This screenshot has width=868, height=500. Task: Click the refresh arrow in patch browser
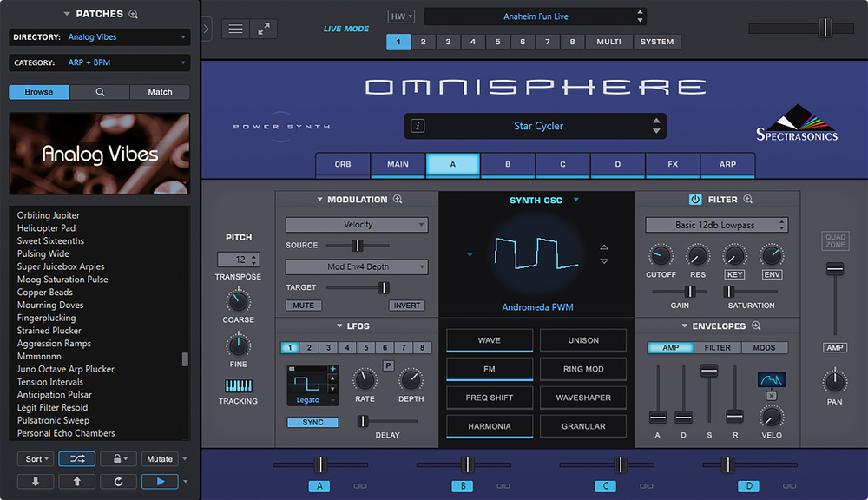[x=117, y=481]
